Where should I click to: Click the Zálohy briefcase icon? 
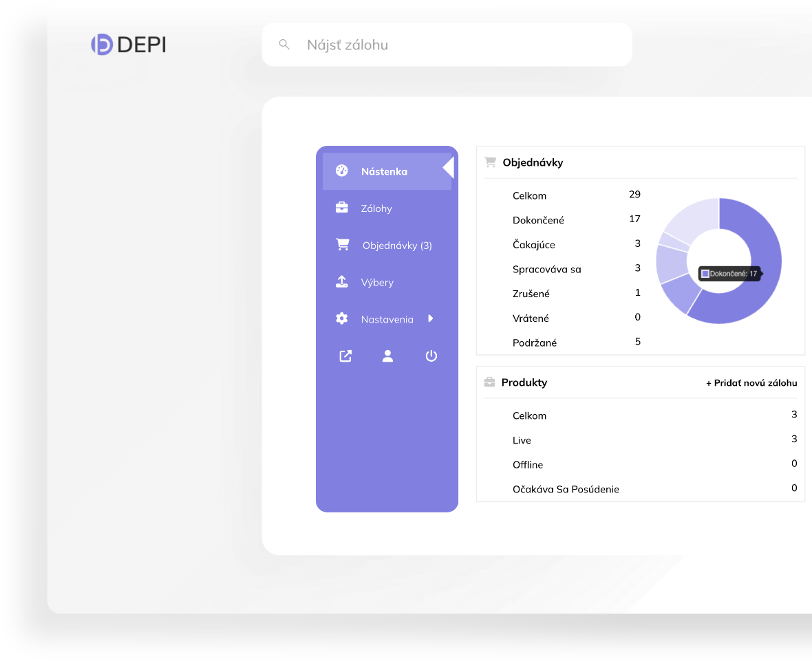tap(342, 208)
